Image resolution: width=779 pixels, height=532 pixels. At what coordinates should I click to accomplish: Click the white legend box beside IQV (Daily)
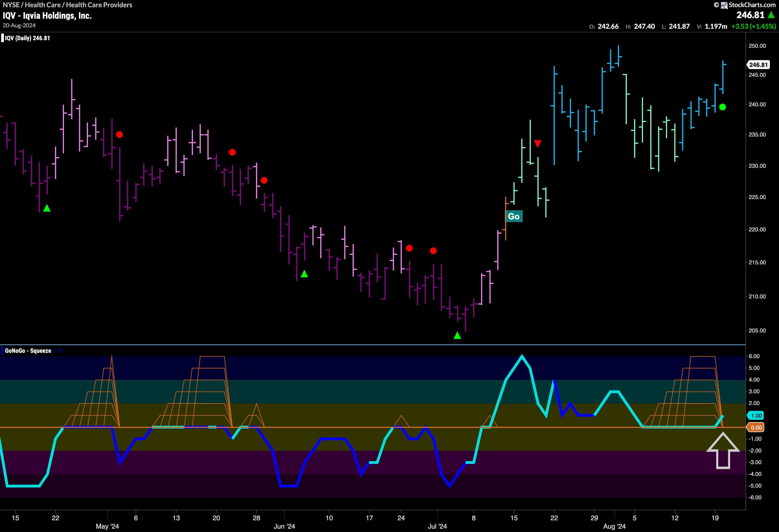2,38
